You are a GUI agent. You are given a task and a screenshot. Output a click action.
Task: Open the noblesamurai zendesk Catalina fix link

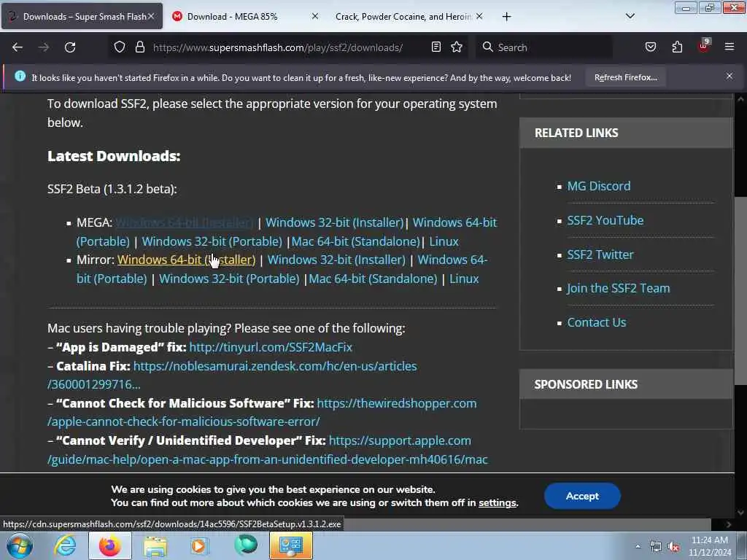click(275, 366)
